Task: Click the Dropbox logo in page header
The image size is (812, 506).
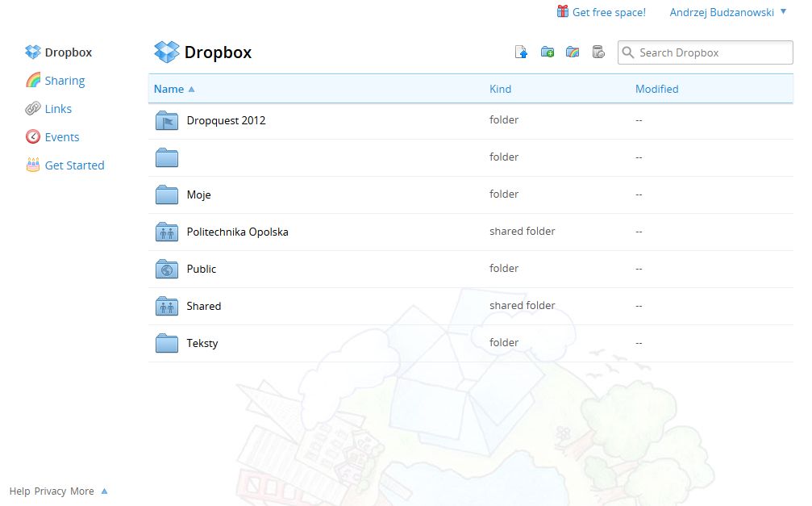Action: (166, 52)
